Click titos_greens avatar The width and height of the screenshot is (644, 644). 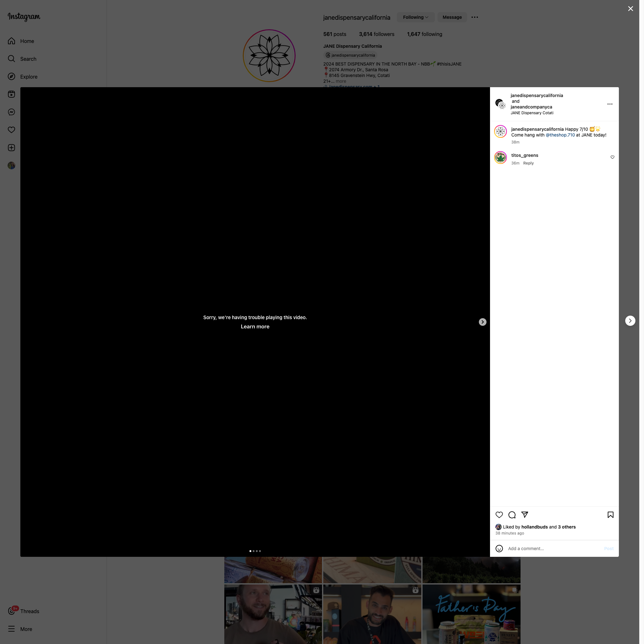(500, 158)
